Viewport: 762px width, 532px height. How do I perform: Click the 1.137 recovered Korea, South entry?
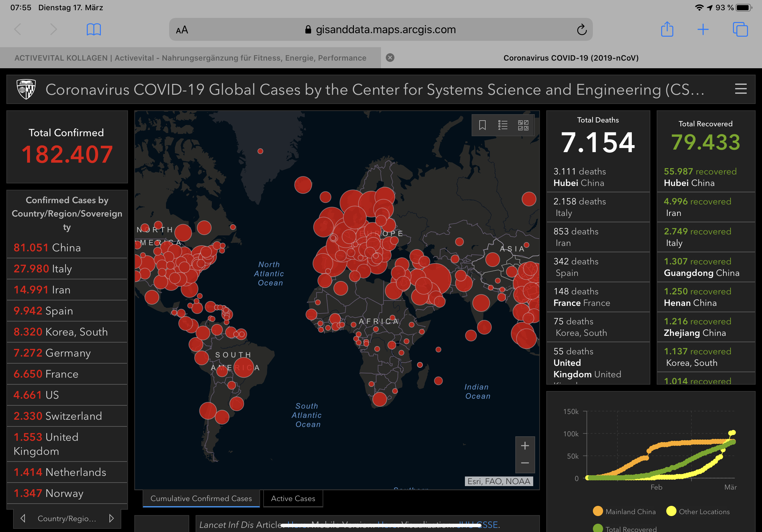pos(706,357)
